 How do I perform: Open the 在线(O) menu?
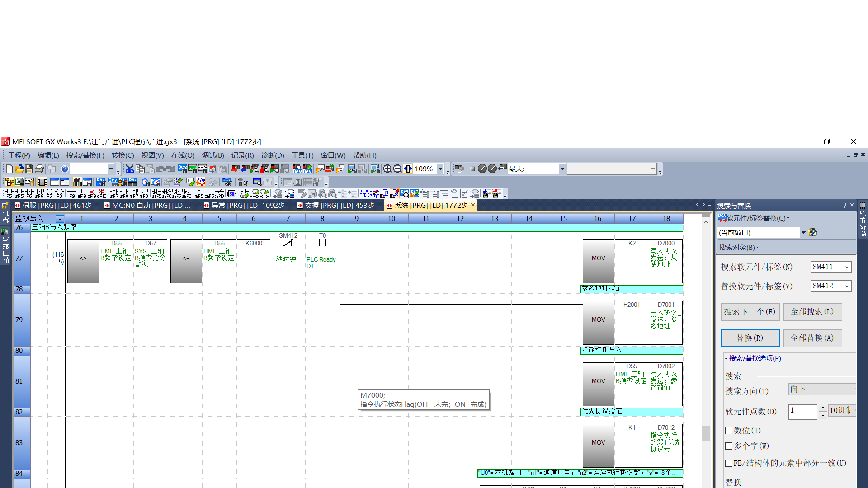pos(183,155)
